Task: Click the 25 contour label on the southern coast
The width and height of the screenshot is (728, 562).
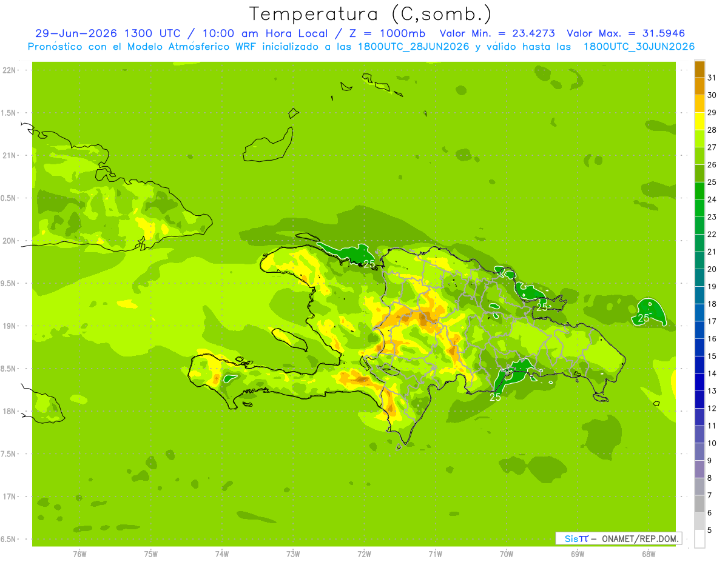Action: coord(495,397)
